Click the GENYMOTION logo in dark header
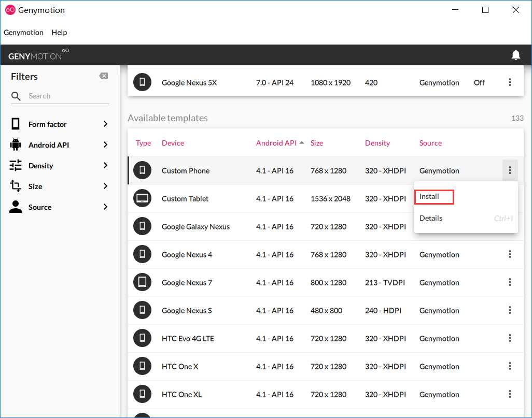 pyautogui.click(x=38, y=54)
